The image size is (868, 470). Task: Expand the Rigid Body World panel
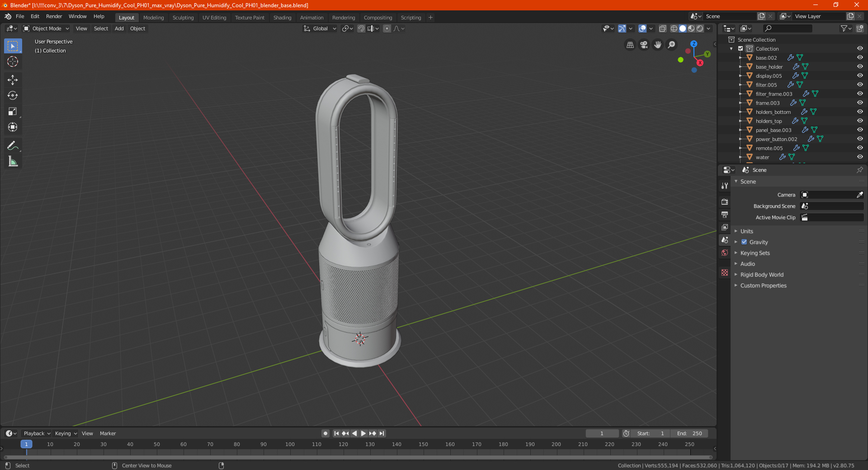click(762, 274)
